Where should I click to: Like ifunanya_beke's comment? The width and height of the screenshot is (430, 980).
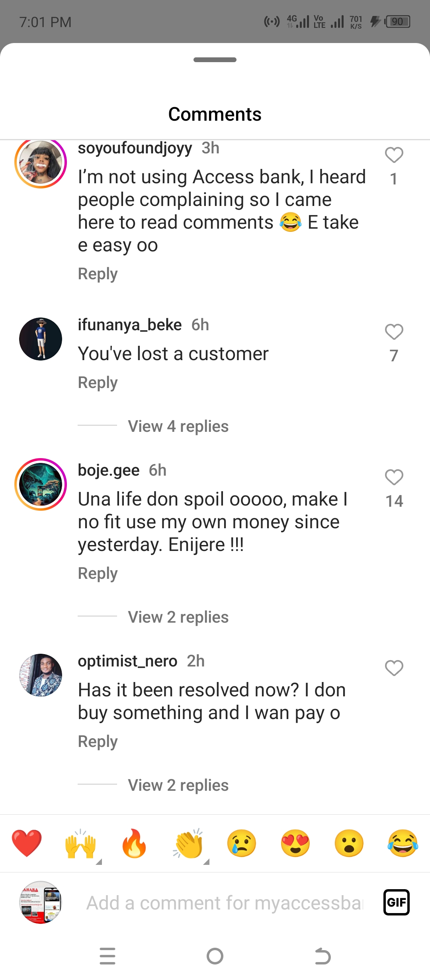[x=394, y=332]
